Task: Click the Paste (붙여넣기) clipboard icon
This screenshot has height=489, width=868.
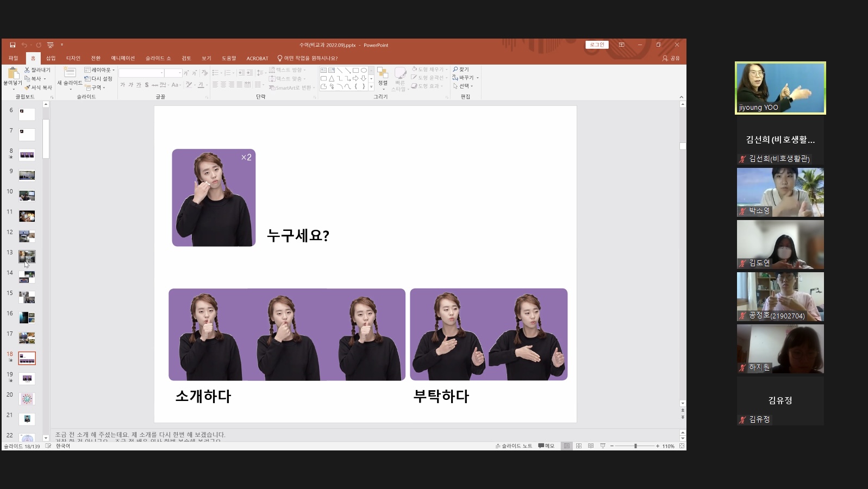Action: [x=13, y=74]
